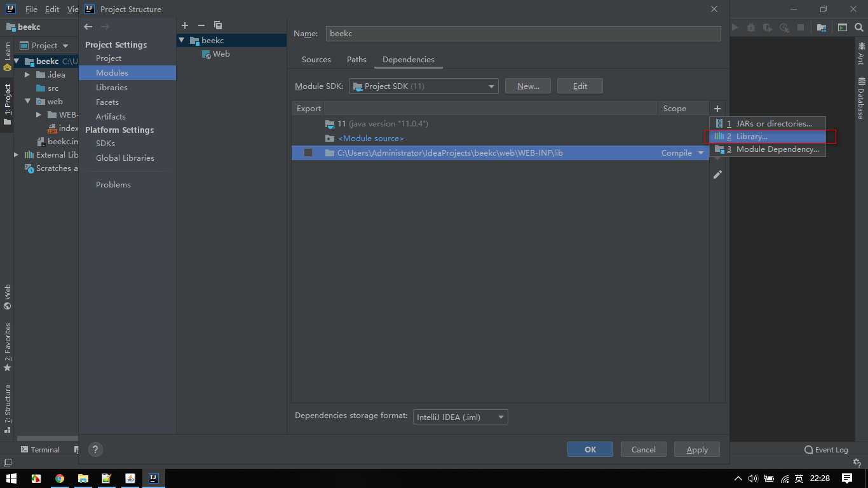Image resolution: width=868 pixels, height=488 pixels.
Task: Select the Dependencies tab
Action: pos(409,59)
